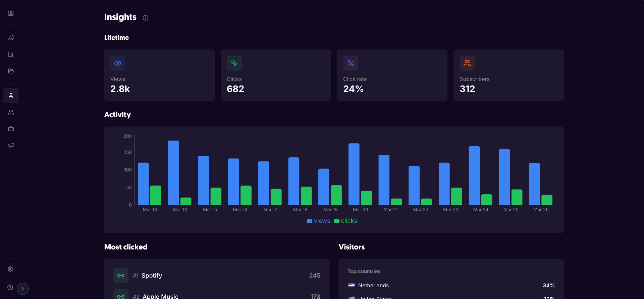Click the Clicks 682 value
The image size is (644, 299).
(x=235, y=89)
